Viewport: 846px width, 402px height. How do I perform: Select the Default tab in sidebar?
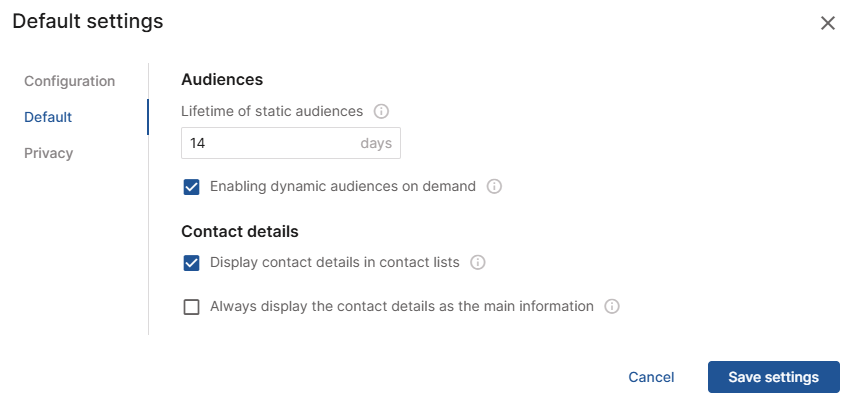(48, 117)
